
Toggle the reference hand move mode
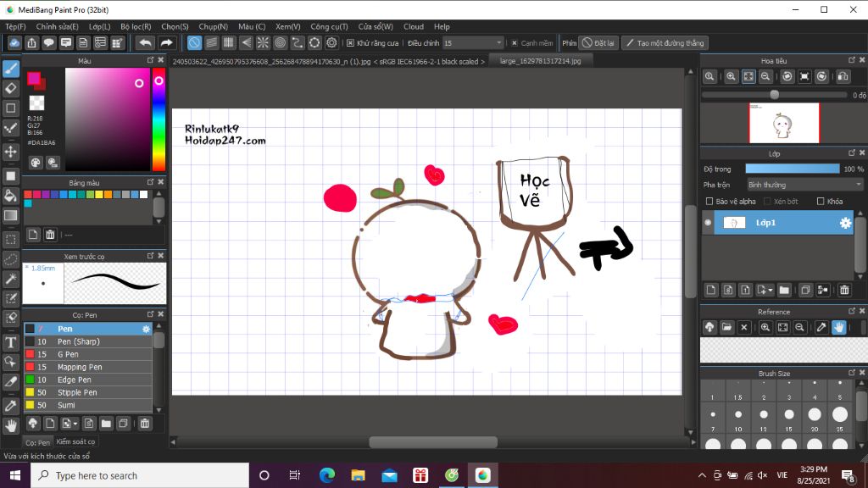pos(838,328)
